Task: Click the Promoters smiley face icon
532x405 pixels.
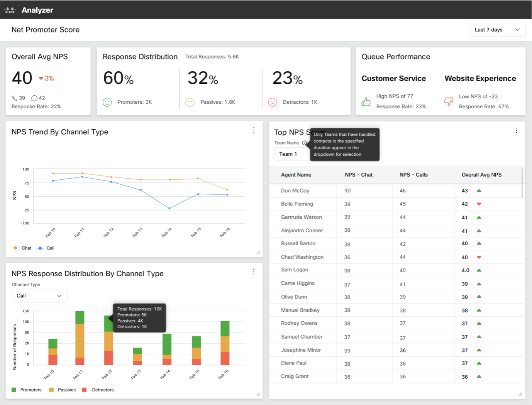Action: pyautogui.click(x=107, y=102)
